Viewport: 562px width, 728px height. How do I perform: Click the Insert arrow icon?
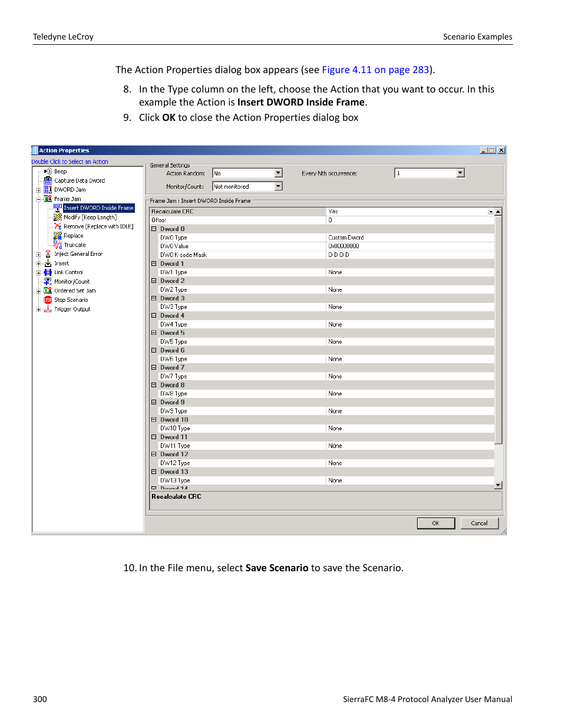tap(48, 263)
